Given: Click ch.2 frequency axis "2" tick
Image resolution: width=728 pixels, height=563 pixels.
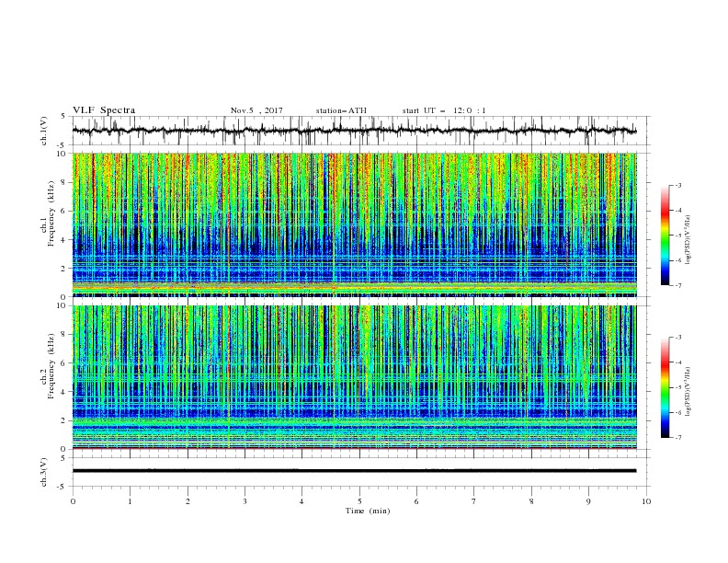Looking at the screenshot, I should pos(64,420).
